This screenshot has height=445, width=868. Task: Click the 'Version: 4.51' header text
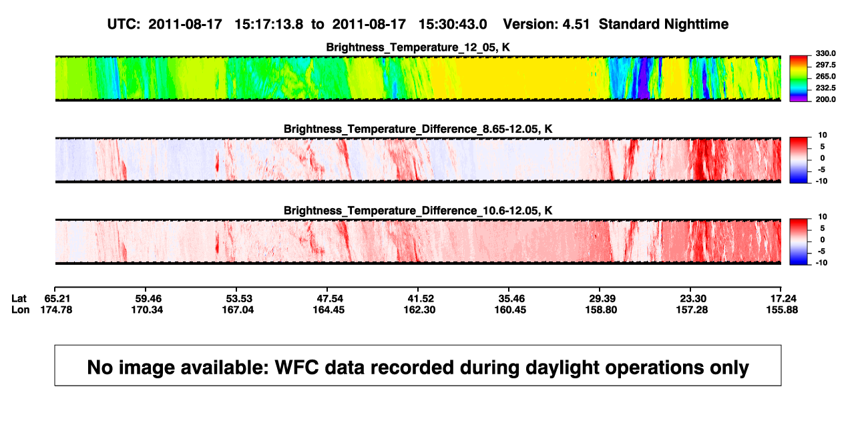click(546, 24)
